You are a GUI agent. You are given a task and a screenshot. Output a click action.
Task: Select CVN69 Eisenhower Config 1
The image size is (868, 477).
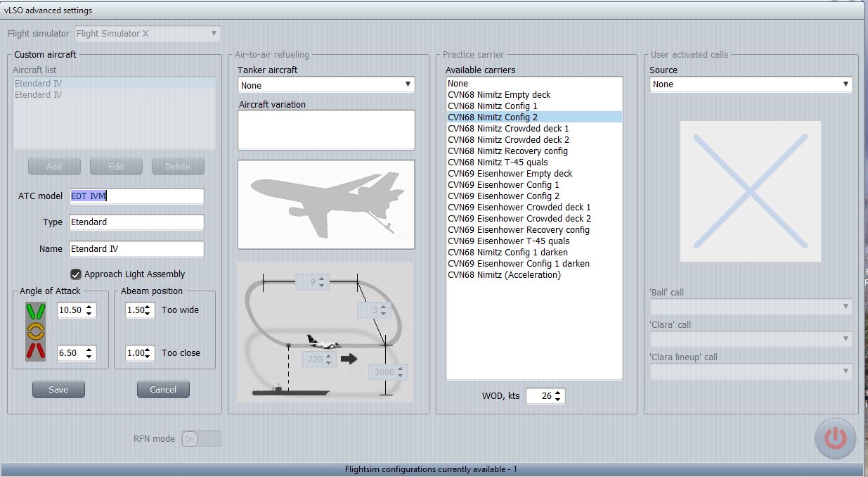pyautogui.click(x=534, y=184)
